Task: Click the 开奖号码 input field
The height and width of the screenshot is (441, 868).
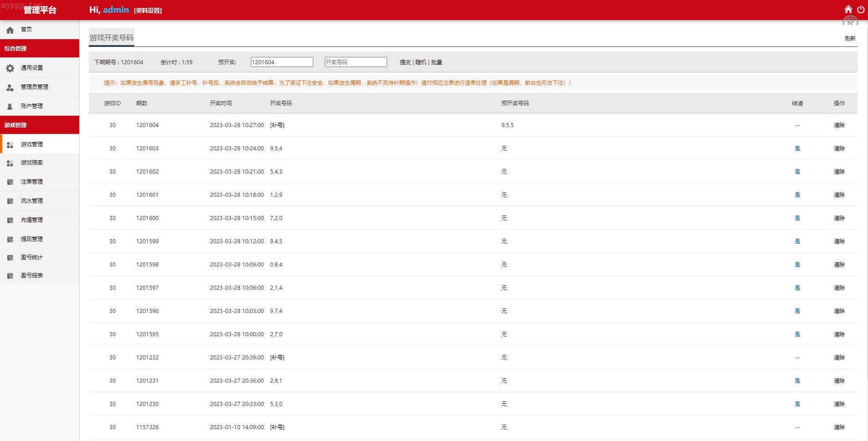Action: coord(355,62)
